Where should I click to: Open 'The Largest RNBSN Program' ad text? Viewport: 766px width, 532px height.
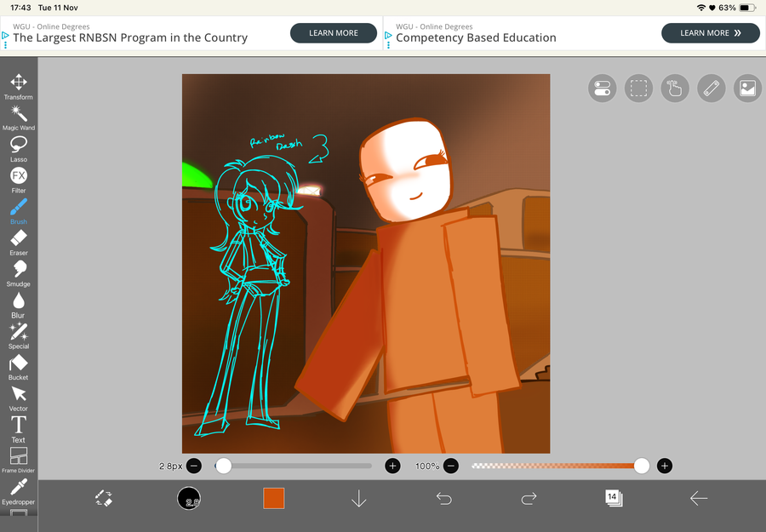[130, 37]
